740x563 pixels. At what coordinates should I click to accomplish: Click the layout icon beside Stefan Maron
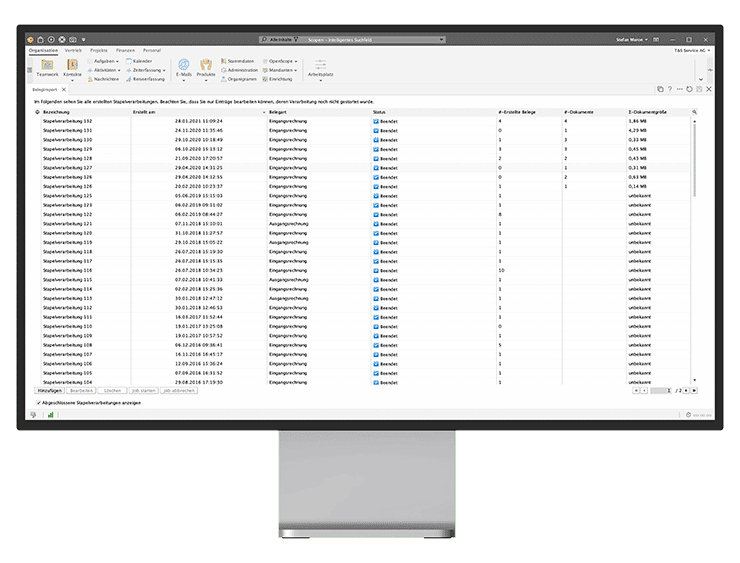point(656,40)
